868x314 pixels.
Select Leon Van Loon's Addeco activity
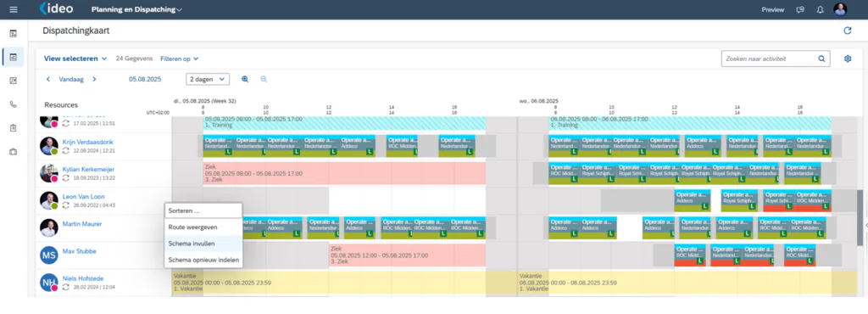693,200
